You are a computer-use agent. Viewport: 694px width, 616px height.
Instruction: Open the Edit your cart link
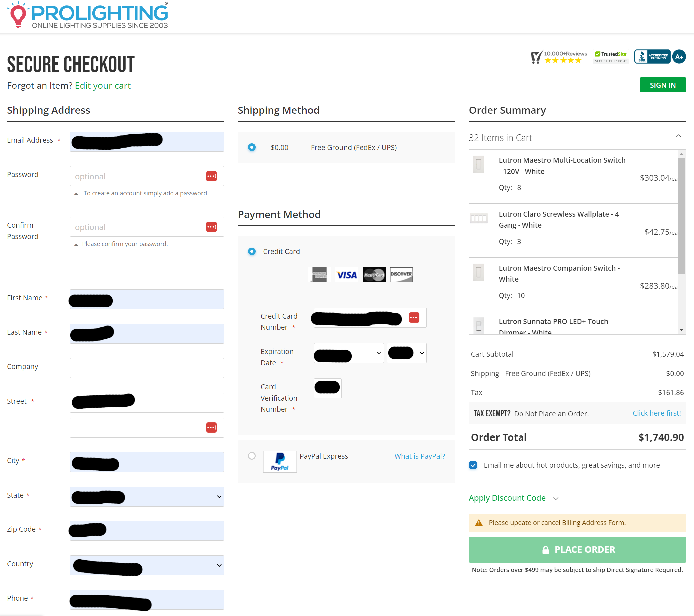click(x=103, y=86)
